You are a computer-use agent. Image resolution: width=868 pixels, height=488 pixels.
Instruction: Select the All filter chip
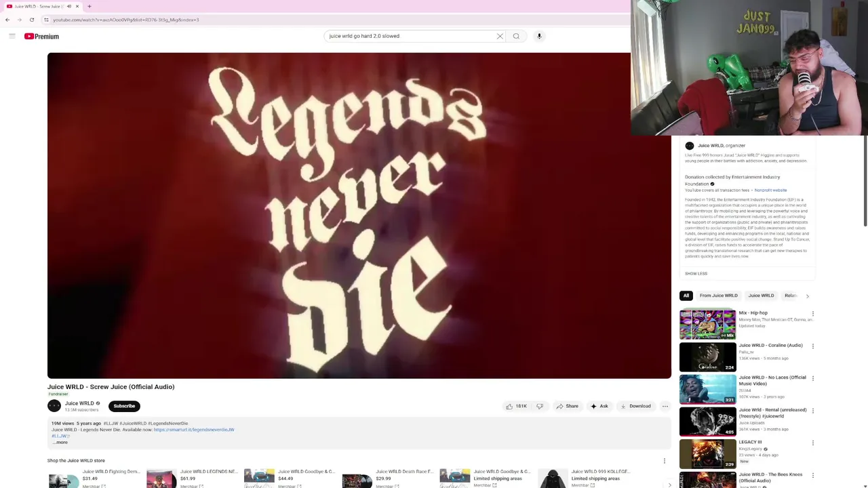tap(686, 296)
